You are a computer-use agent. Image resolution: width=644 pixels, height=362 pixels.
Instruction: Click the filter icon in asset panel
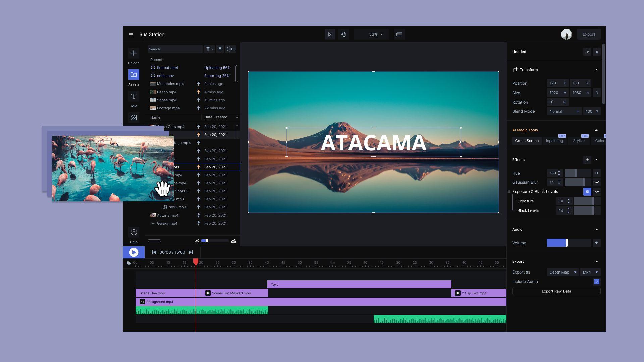tap(208, 49)
